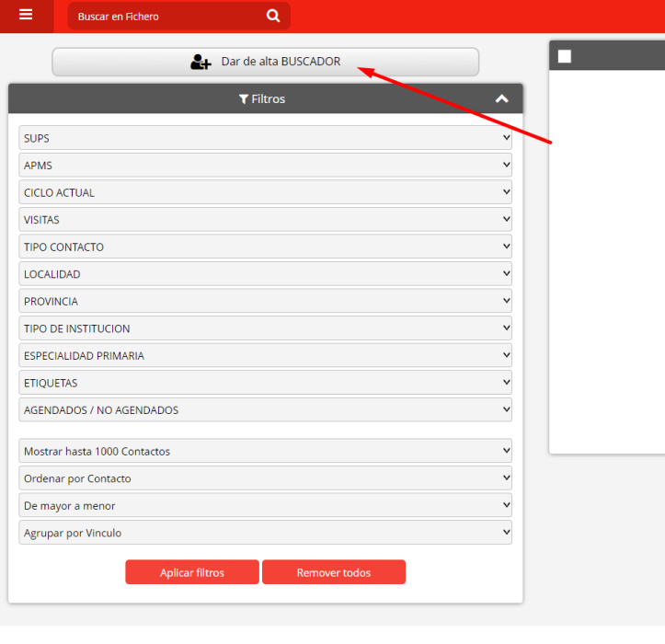665x644 pixels.
Task: Type in the Buscar en Fichero field
Action: tap(166, 17)
